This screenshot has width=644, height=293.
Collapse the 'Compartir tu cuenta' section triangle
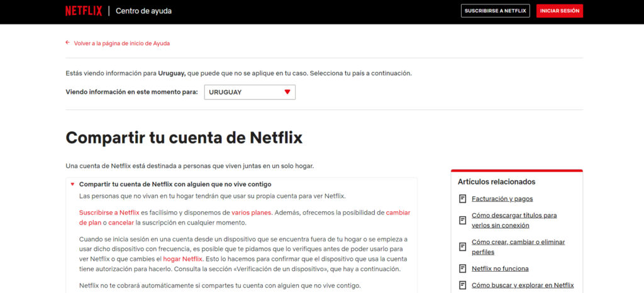tap(72, 184)
